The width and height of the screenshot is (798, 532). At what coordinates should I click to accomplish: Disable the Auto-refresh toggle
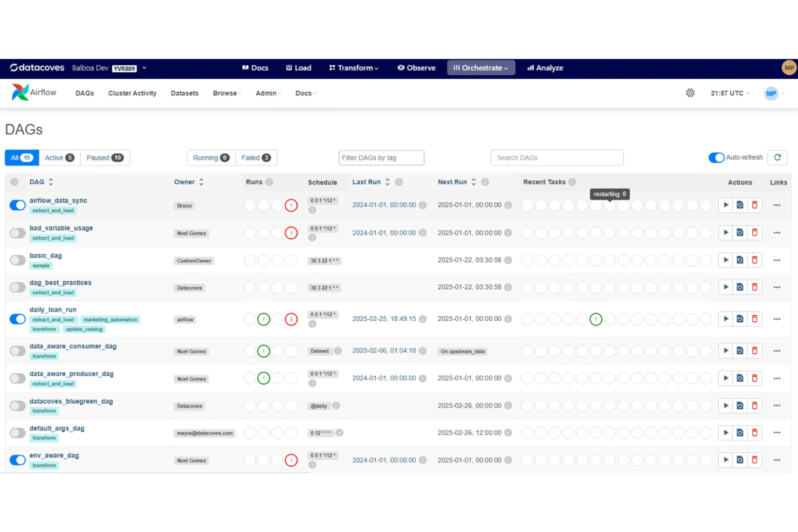716,157
